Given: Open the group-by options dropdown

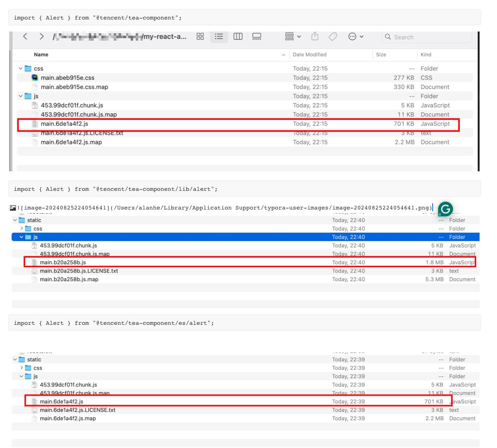Looking at the screenshot, I should [x=293, y=37].
